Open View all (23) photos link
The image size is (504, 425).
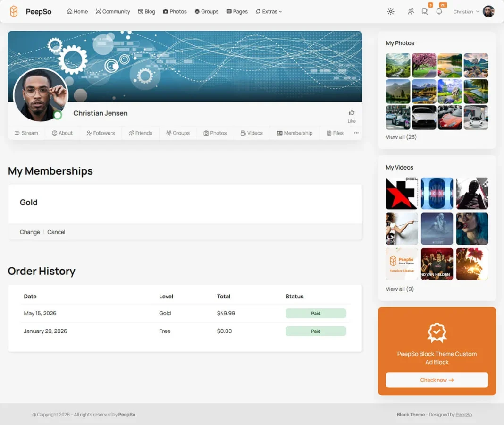point(401,137)
